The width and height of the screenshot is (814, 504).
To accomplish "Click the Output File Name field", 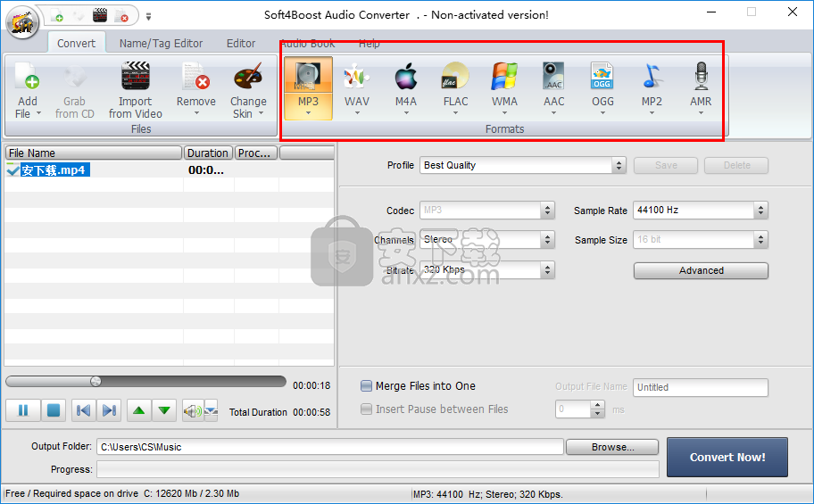I will [x=701, y=387].
